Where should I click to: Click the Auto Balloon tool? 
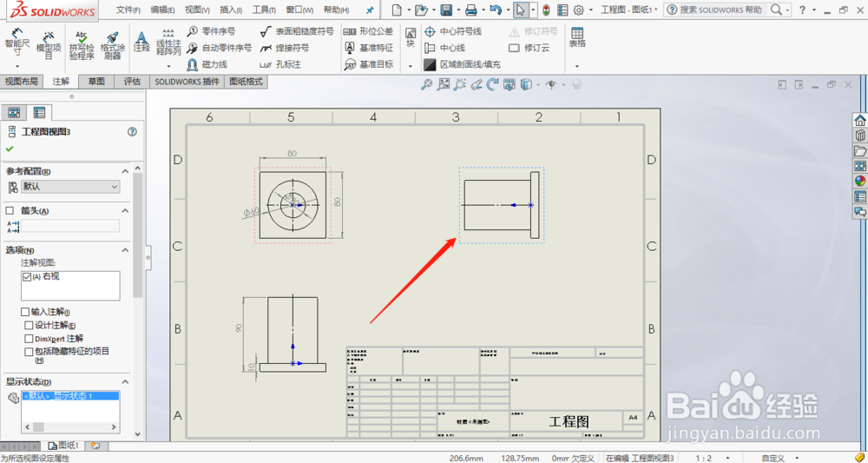coord(220,48)
